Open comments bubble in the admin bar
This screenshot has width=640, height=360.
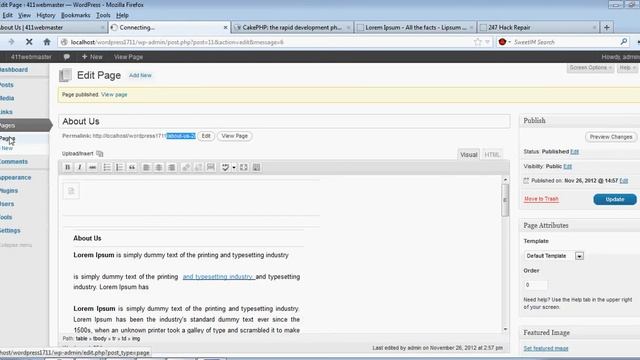tap(67, 57)
